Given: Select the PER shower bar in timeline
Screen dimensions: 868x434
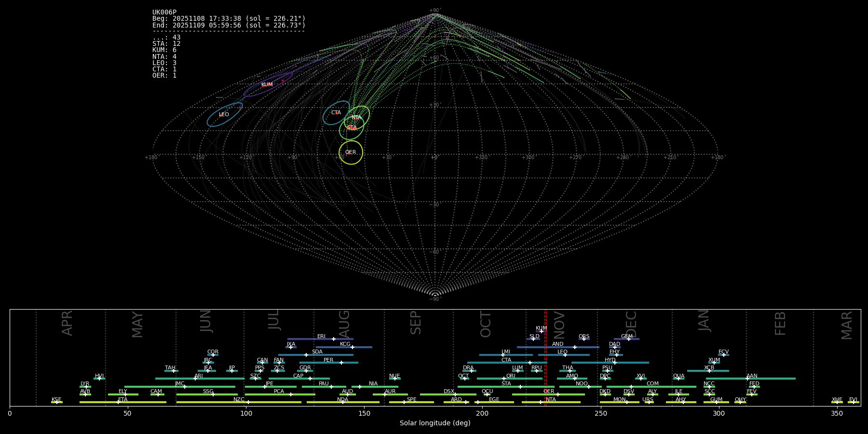Looking at the screenshot, I should tap(328, 363).
